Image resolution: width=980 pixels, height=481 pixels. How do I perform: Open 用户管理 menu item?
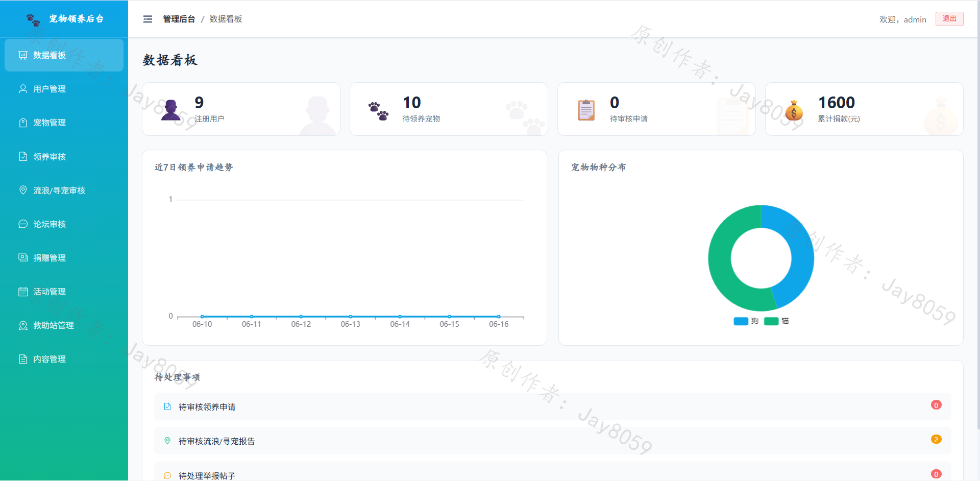tap(64, 89)
